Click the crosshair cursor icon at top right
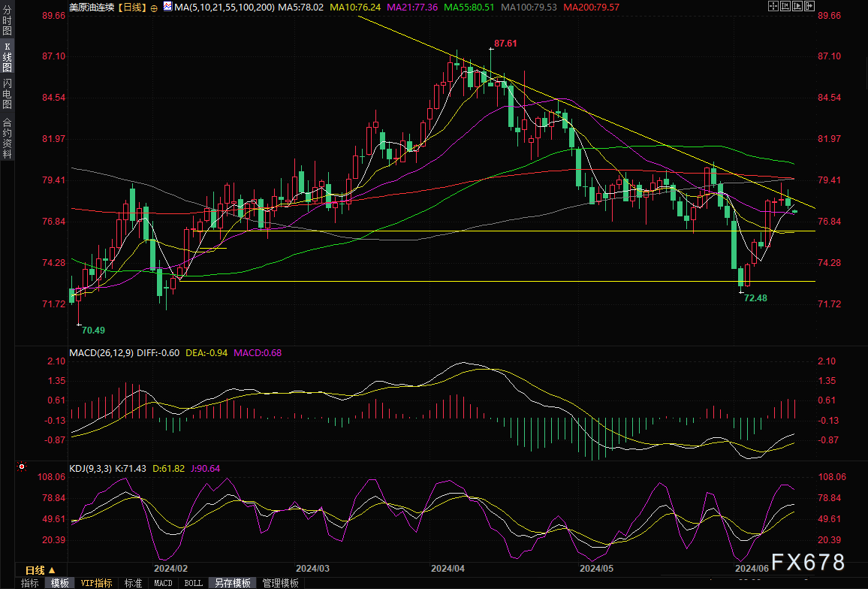The image size is (868, 589). 773,6
